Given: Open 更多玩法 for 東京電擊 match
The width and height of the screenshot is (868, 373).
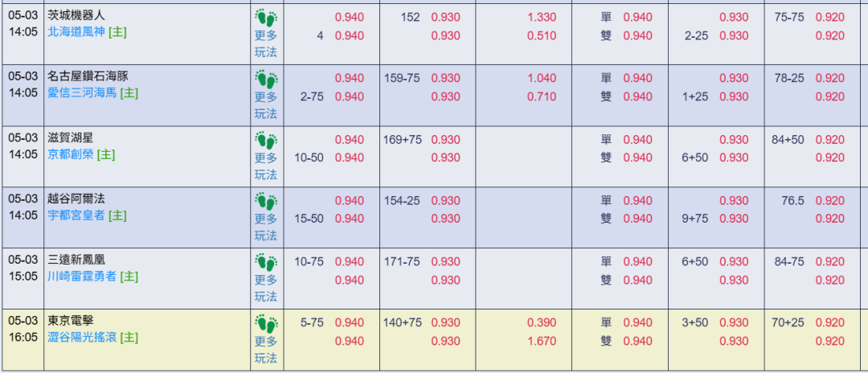Looking at the screenshot, I should point(266,349).
